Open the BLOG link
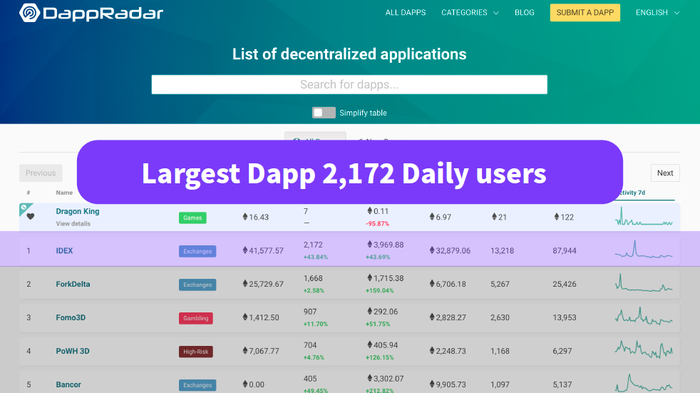Screen dimensions: 700x393 [524, 13]
